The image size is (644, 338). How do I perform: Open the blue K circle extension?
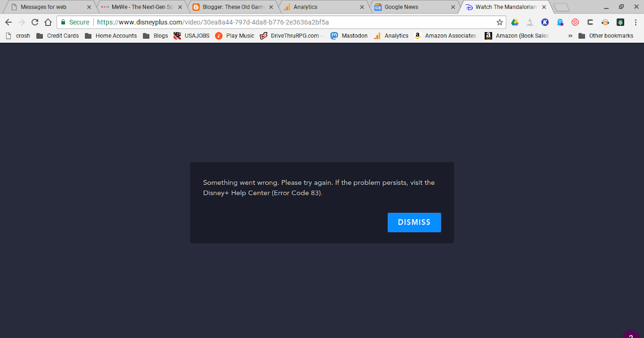click(545, 23)
